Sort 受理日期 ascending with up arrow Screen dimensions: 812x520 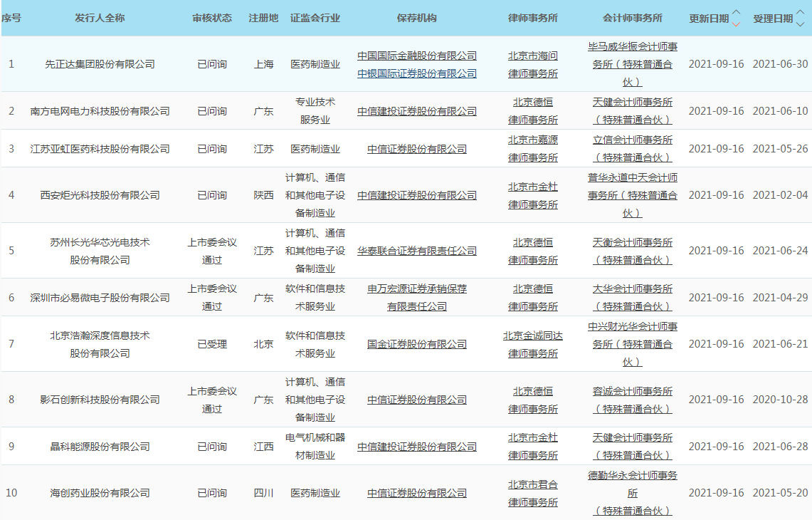tap(800, 13)
